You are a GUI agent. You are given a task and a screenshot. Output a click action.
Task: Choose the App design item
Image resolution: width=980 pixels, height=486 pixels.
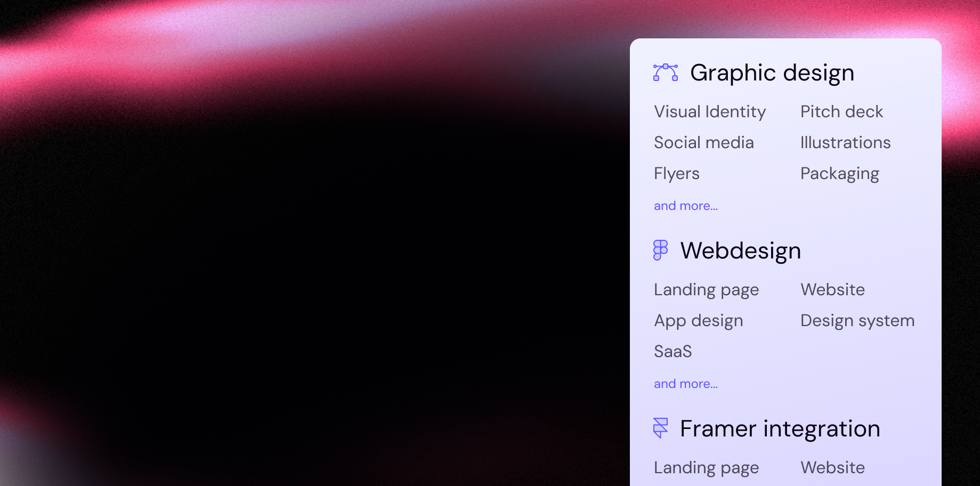[x=698, y=321]
